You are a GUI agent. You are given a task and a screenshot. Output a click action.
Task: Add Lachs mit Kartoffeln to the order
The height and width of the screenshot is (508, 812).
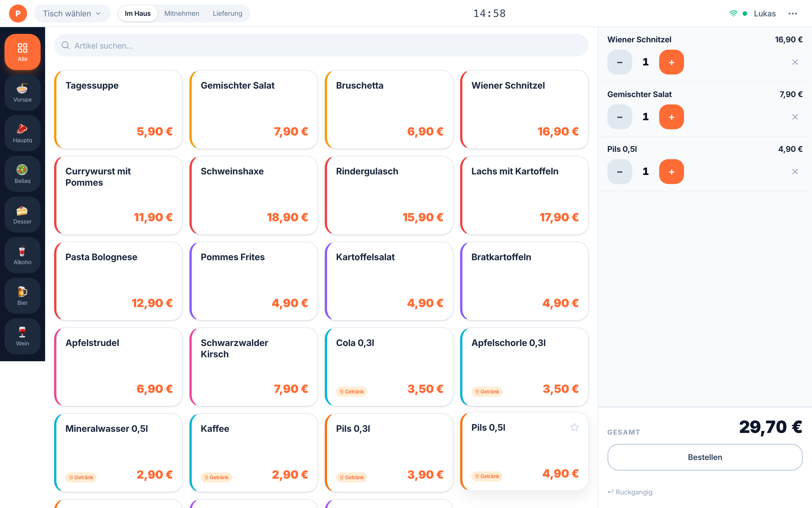(524, 195)
